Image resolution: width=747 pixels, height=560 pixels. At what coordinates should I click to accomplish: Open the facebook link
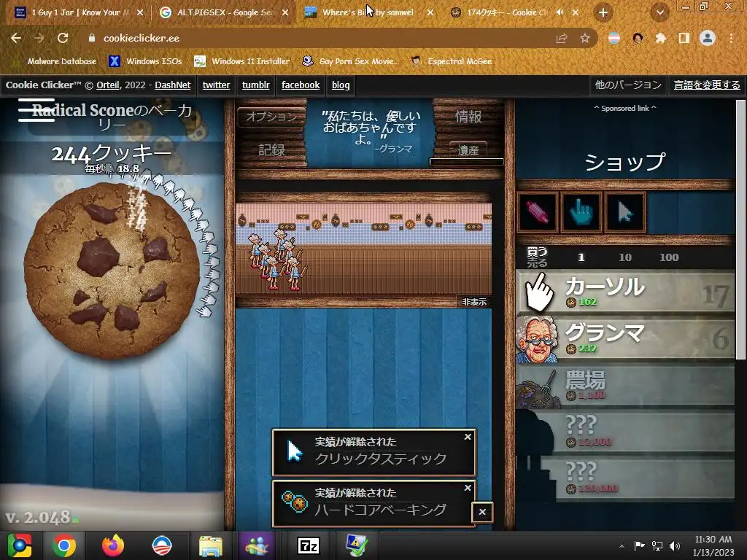pyautogui.click(x=301, y=85)
